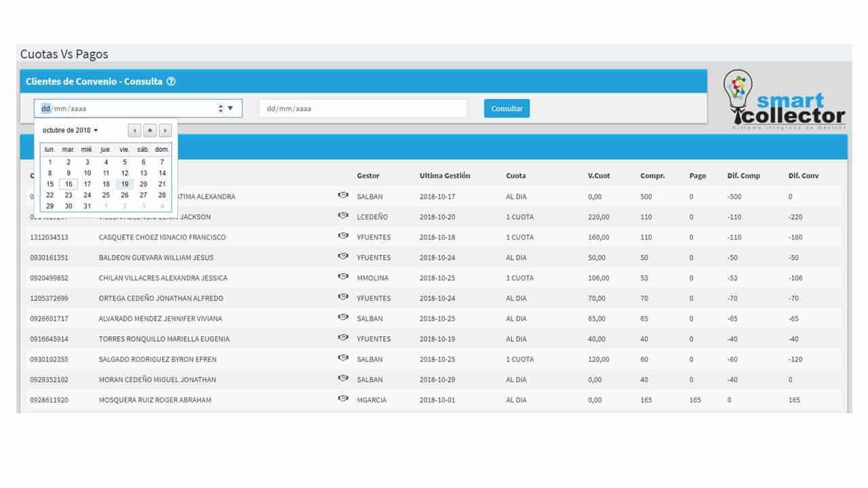Screen dimensions: 868x488
Task: Click the handshake icon for ORTEGA CEDEÑO row
Action: [343, 298]
